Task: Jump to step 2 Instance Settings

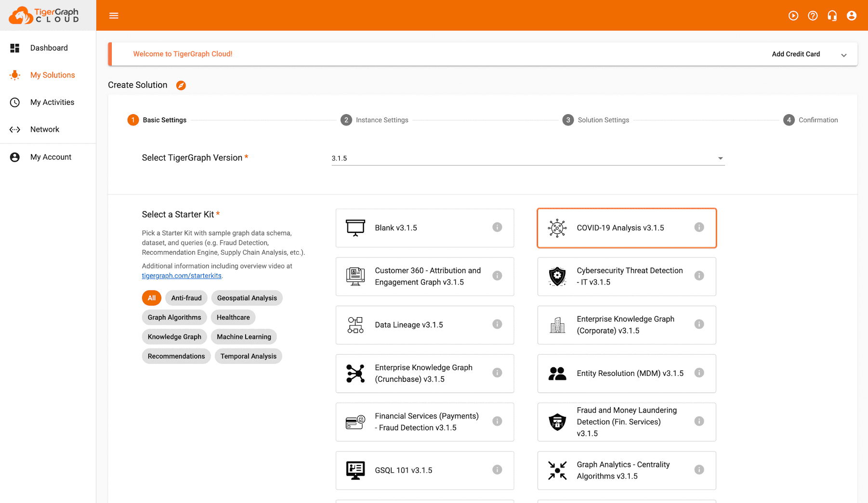Action: 375,120
